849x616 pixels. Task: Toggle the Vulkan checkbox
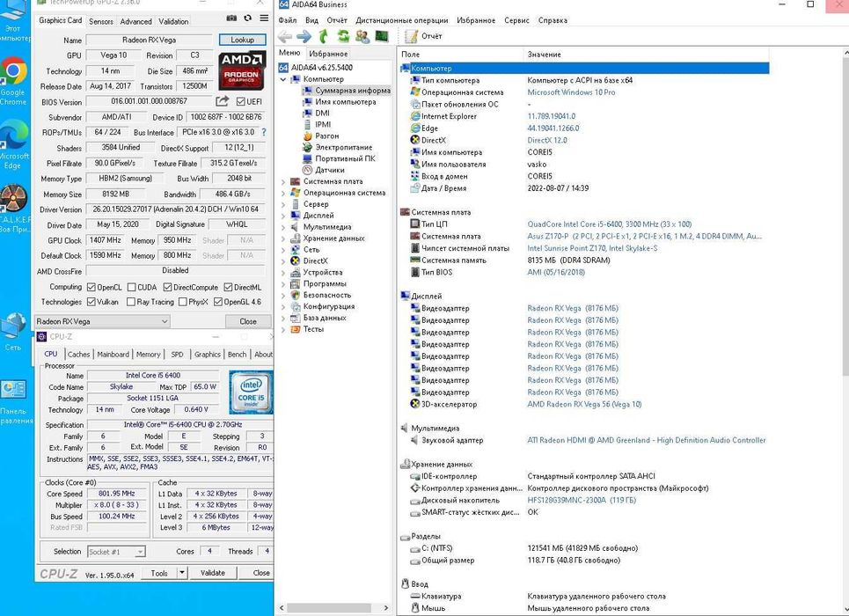coord(91,302)
